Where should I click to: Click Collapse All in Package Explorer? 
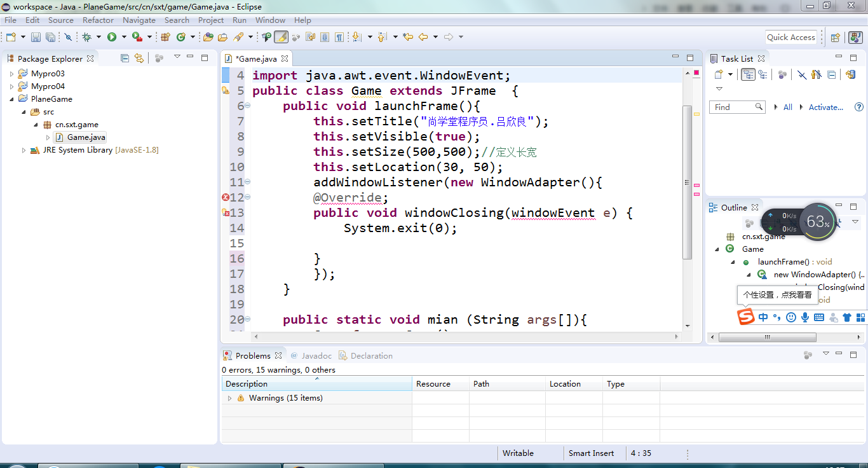[x=125, y=58]
